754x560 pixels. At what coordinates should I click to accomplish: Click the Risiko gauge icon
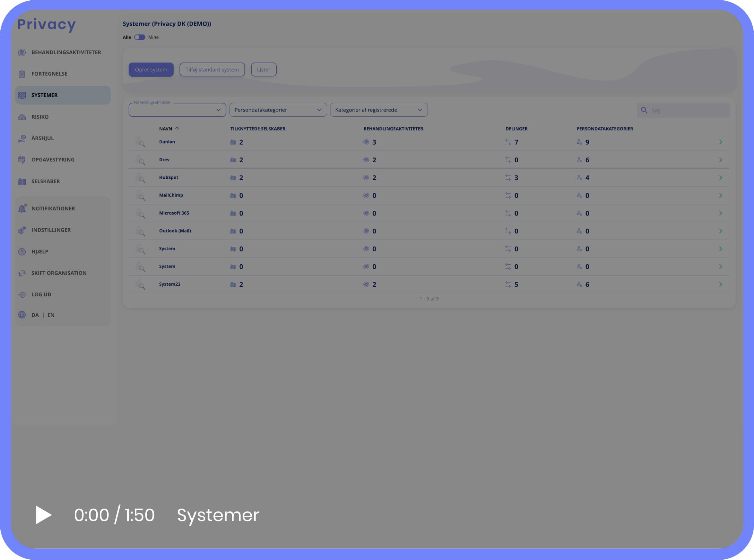(22, 117)
